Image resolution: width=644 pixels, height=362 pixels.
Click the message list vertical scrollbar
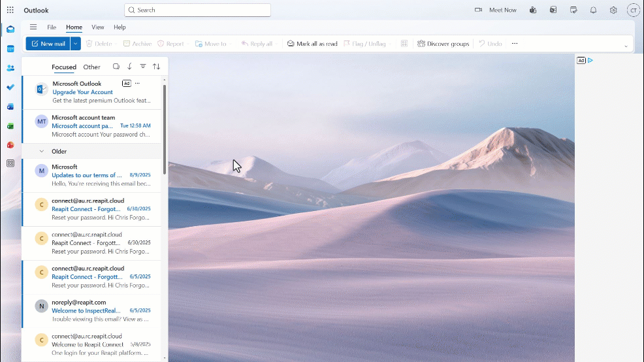[165, 129]
